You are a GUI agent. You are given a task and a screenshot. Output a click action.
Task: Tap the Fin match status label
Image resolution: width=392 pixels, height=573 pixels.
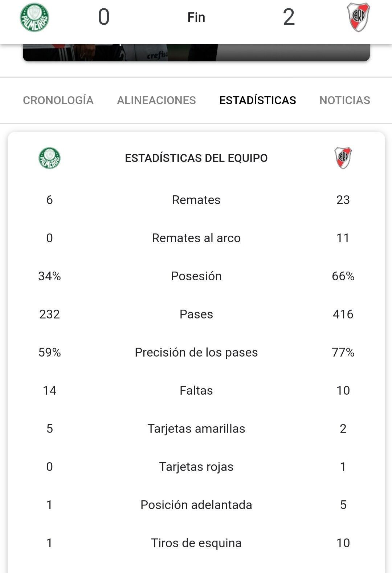click(196, 17)
